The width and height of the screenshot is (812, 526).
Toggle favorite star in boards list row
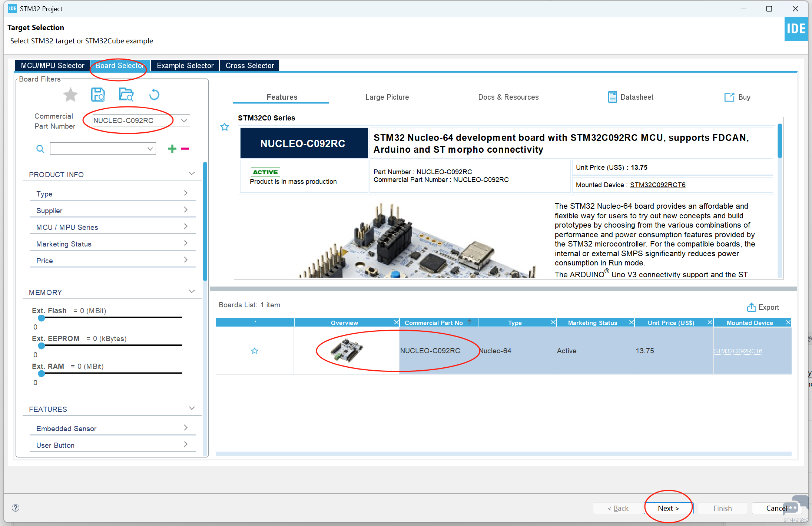255,351
